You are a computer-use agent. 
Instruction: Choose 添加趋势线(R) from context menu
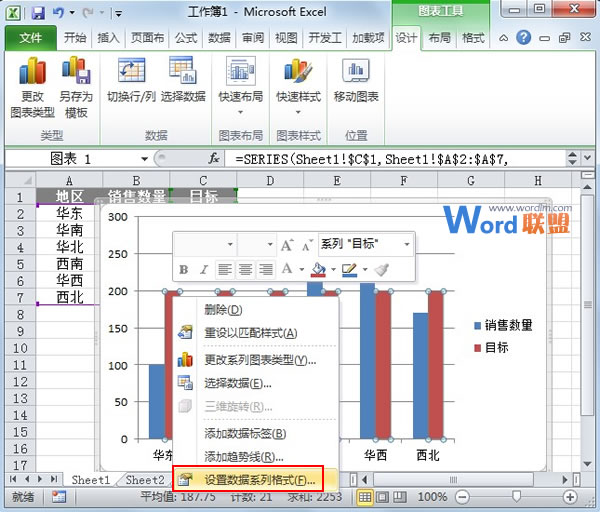coord(256,457)
